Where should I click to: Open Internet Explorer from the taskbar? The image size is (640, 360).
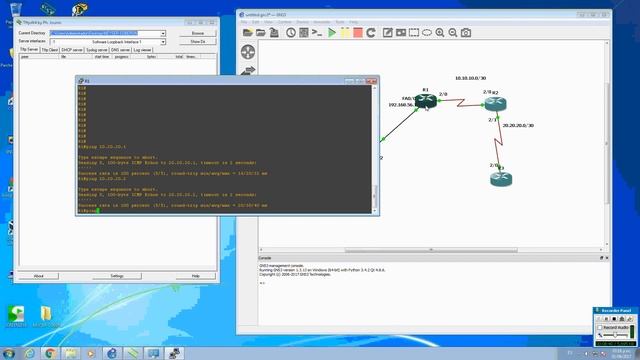coord(29,353)
